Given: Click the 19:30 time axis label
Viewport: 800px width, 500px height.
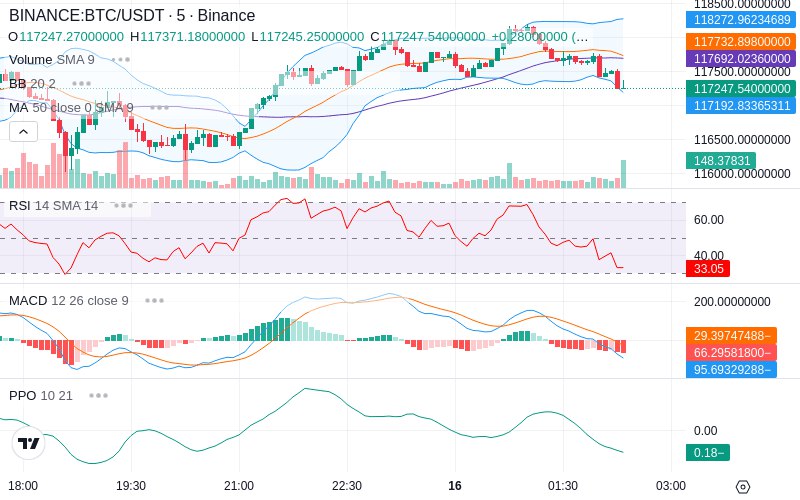Looking at the screenshot, I should point(131,486).
